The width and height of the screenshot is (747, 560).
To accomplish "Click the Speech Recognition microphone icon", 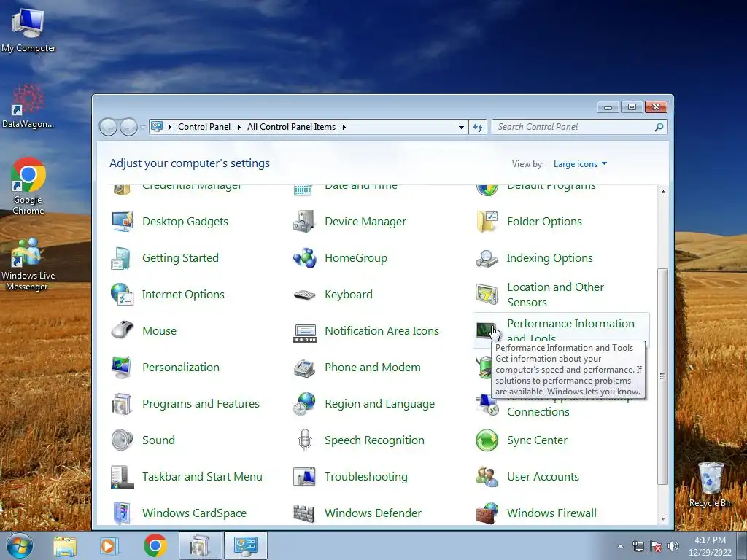I will click(x=304, y=440).
